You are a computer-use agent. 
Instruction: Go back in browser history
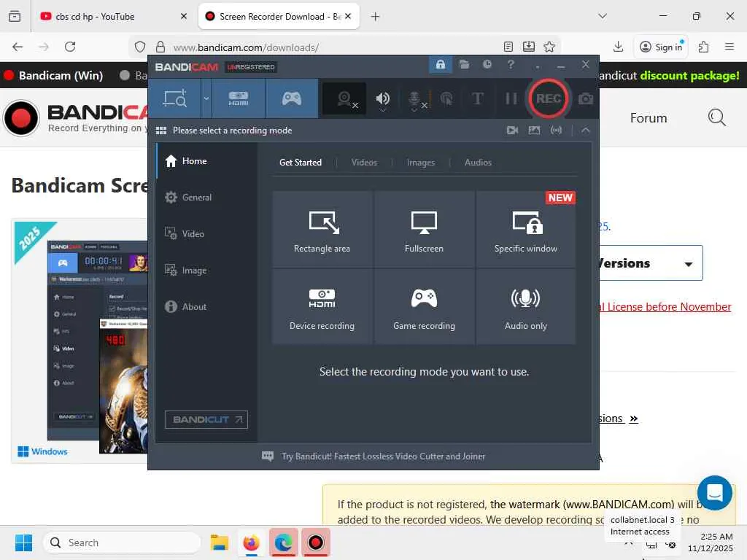18,47
